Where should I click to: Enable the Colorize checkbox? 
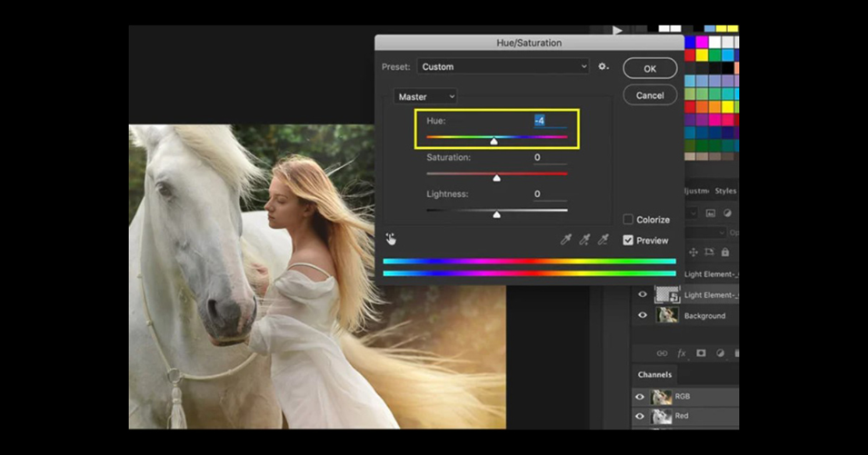[628, 220]
